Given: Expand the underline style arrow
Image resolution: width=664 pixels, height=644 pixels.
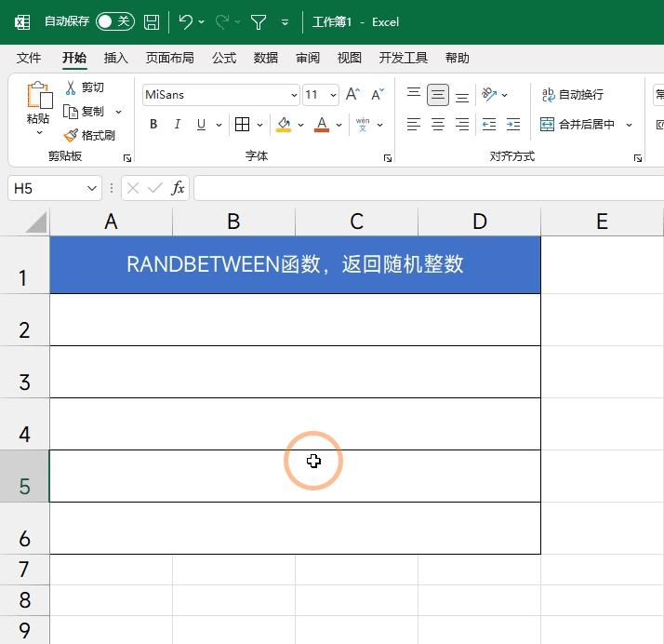Looking at the screenshot, I should 219,125.
